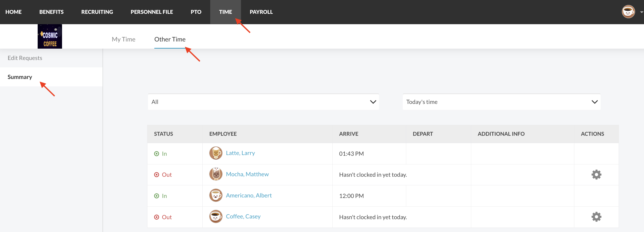The width and height of the screenshot is (644, 232).
Task: Click Matthew Mocha's avatar picture
Action: click(215, 174)
